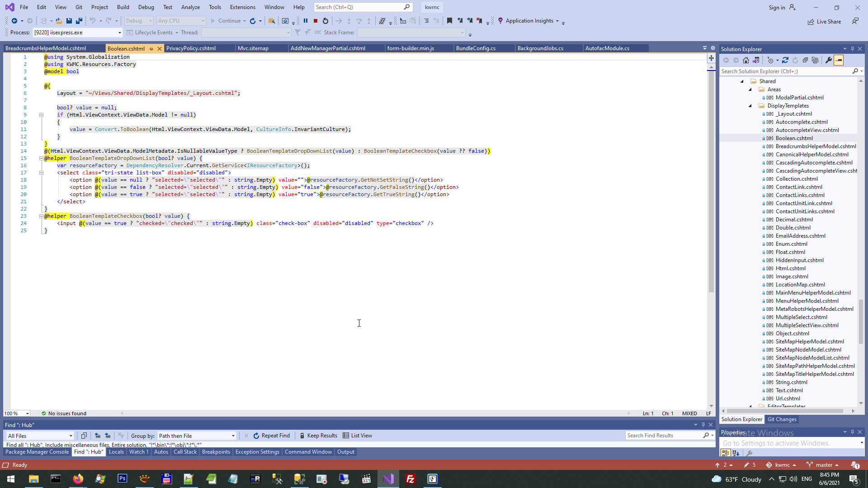The height and width of the screenshot is (488, 868).
Task: Open the Debug menu
Action: 146,7
